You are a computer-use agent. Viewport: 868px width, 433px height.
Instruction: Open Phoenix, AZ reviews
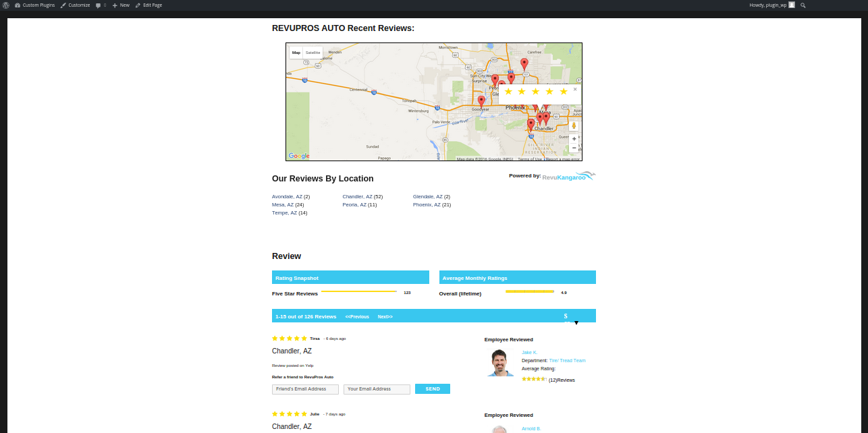427,205
